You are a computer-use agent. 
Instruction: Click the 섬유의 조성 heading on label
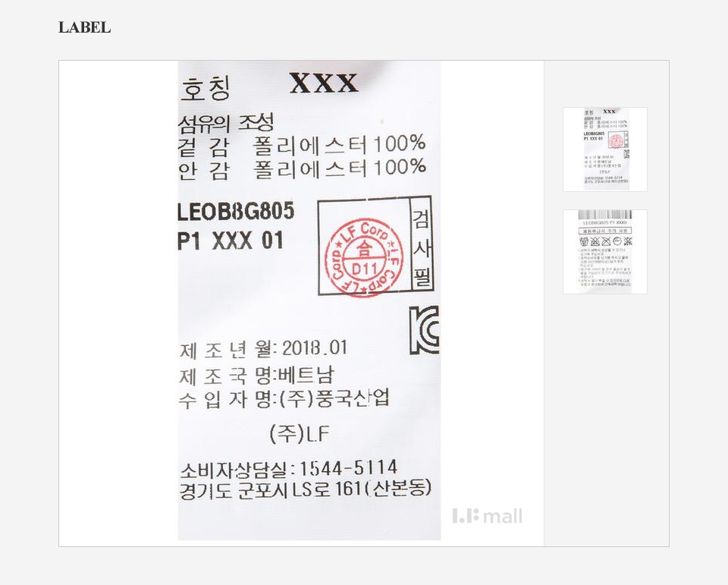coord(226,123)
